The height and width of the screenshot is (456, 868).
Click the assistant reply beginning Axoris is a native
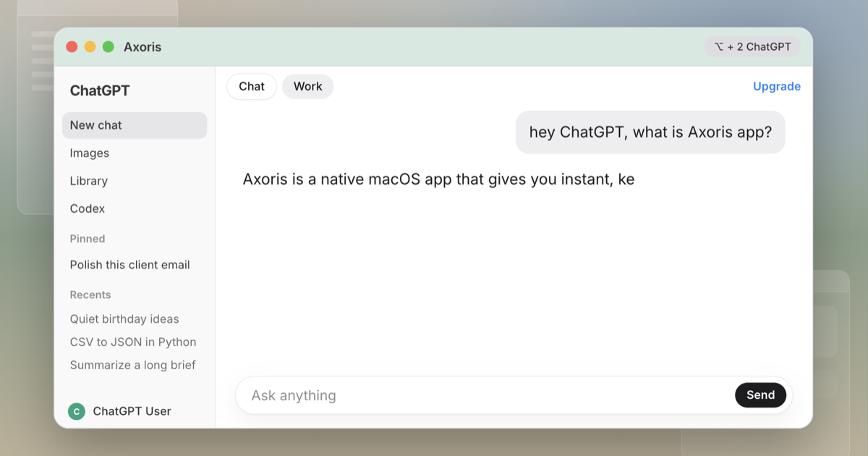438,180
